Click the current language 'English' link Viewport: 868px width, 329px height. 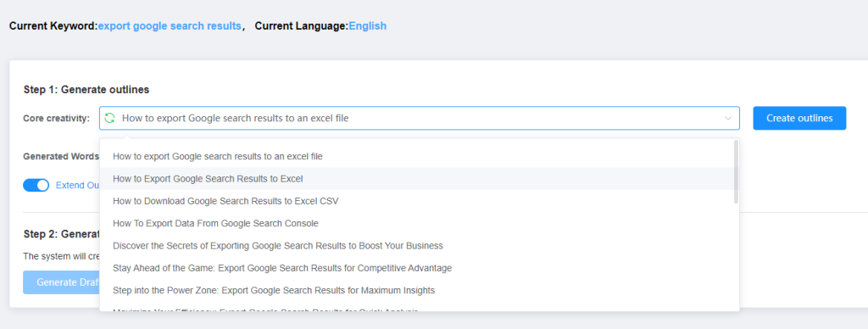coord(368,25)
